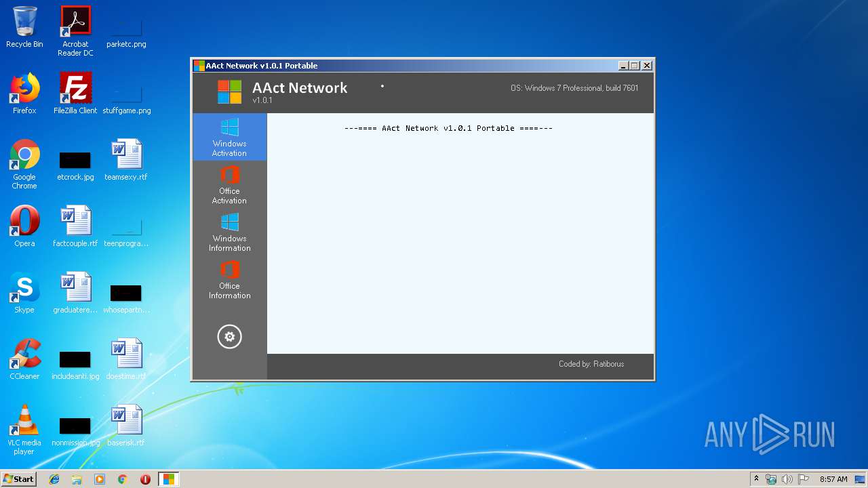Select VLC media player desktop shortcut
Screen dimensions: 868x488
(24, 430)
